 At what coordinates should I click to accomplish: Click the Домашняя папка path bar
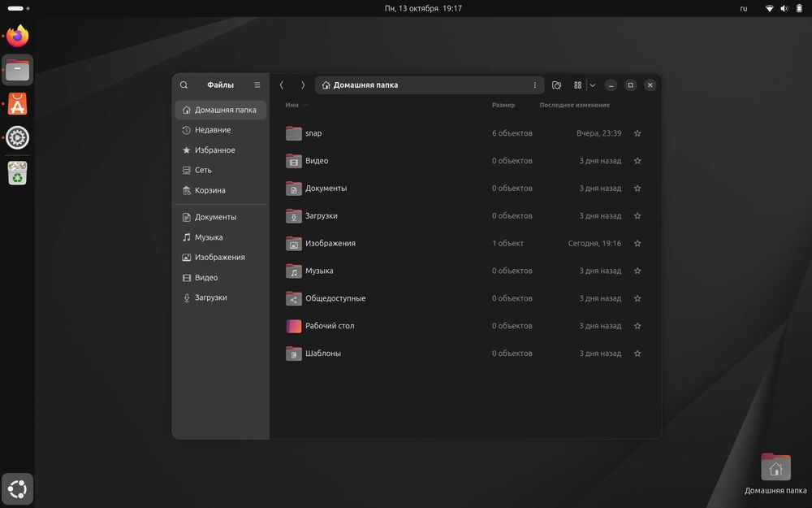[430, 85]
